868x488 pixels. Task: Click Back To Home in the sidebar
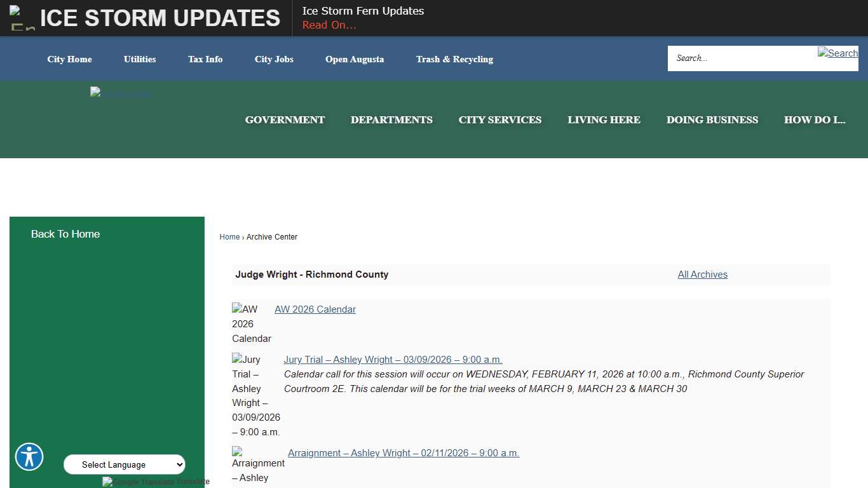[x=65, y=234]
